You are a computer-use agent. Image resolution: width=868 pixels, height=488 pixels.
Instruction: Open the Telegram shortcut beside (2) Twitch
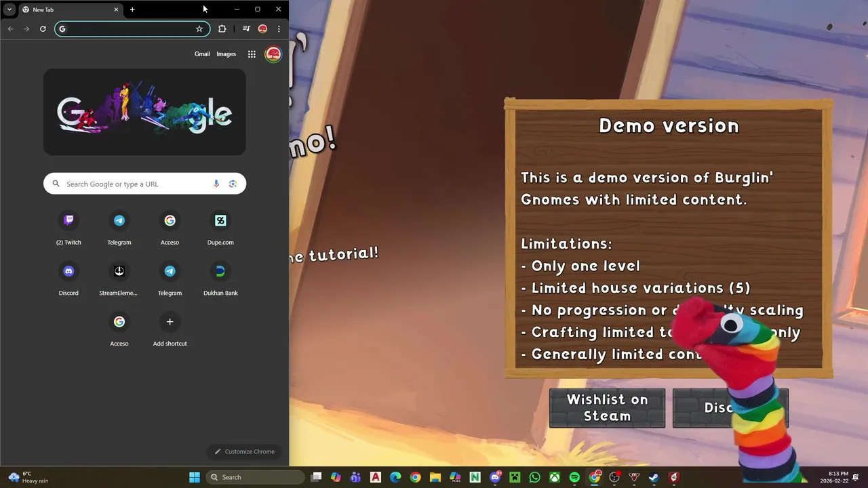[x=119, y=228]
